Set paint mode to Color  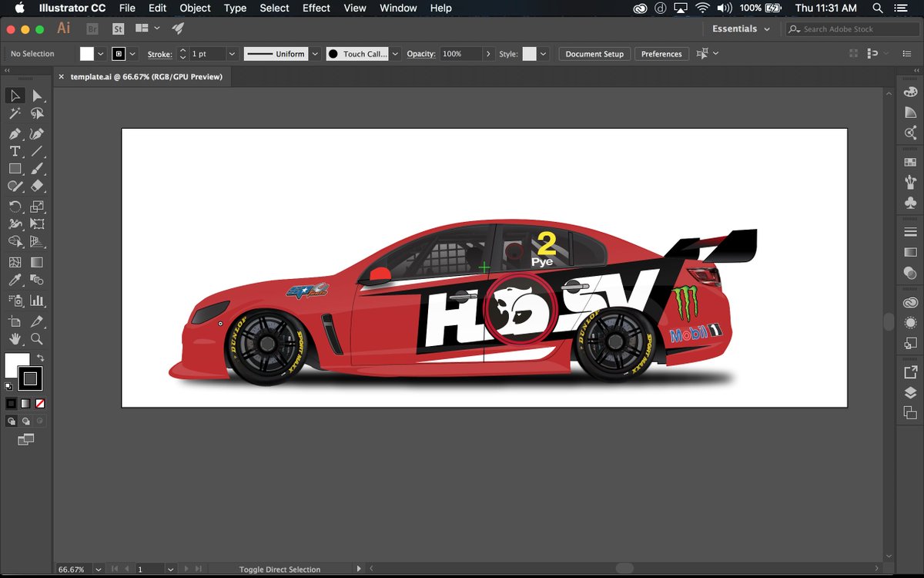[11, 403]
